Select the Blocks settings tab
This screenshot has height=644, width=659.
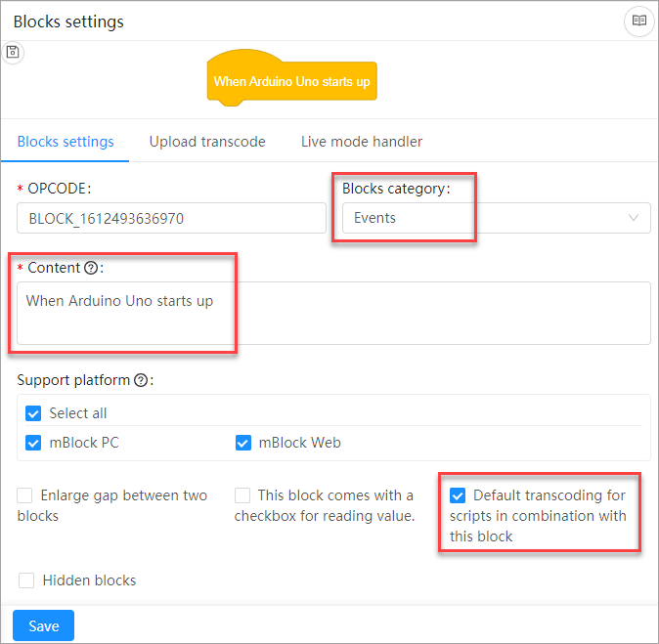(x=66, y=142)
